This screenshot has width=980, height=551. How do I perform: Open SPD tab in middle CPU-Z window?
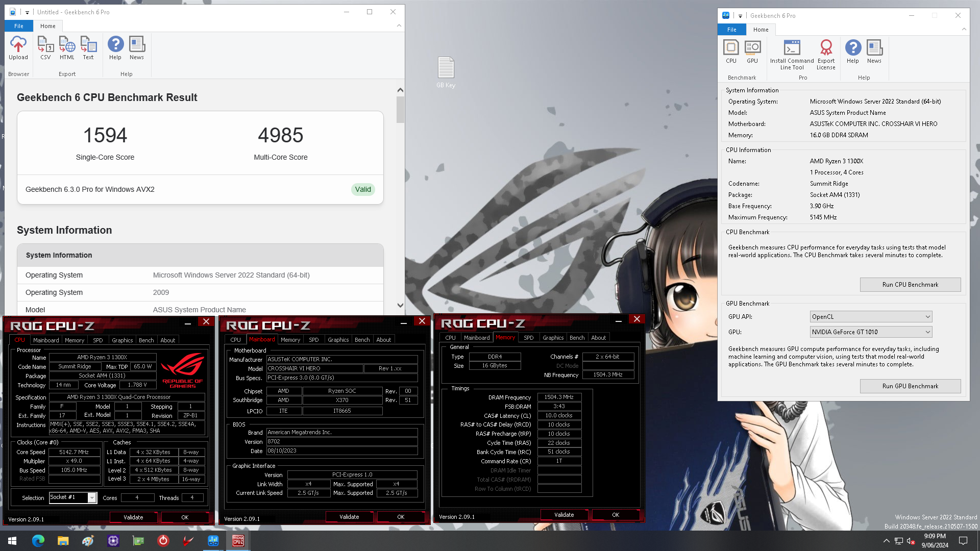[314, 340]
